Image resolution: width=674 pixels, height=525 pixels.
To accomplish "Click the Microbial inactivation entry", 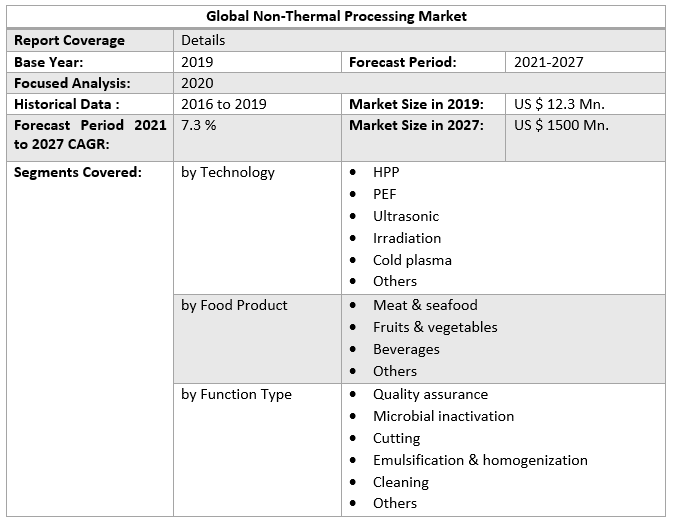I will click(x=443, y=416).
